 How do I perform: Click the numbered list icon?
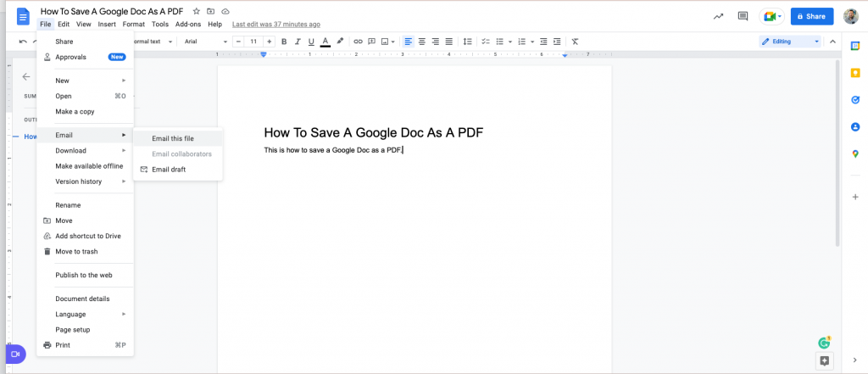tap(522, 42)
